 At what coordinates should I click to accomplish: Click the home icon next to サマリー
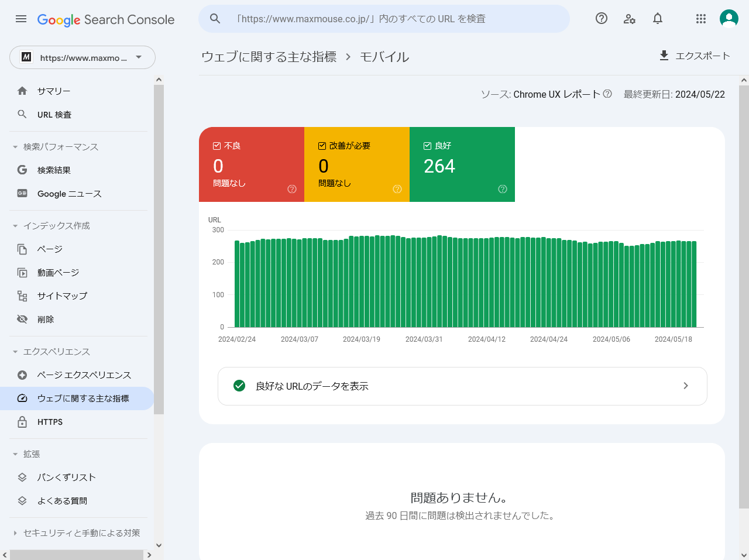22,91
